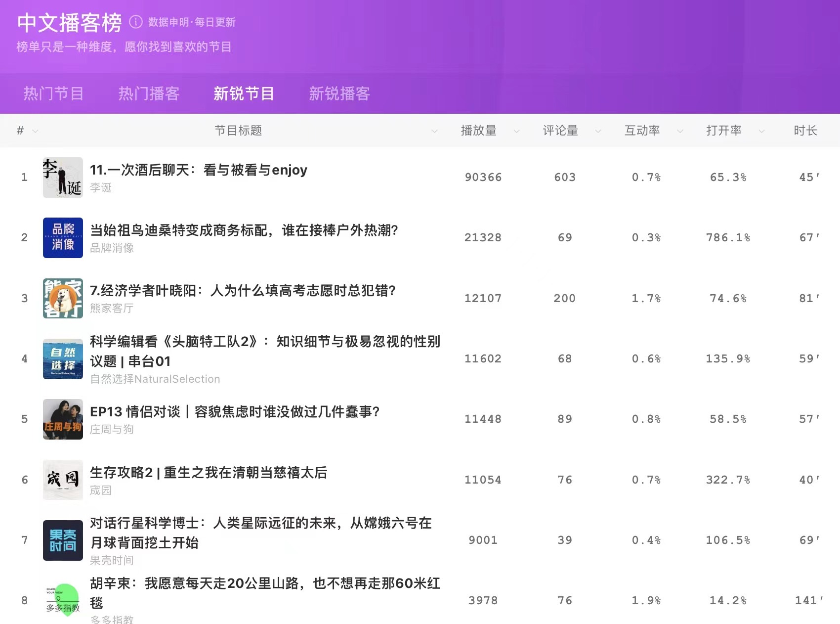This screenshot has height=624, width=840.
Task: Open the 庄周与狗 podcast cover icon
Action: click(x=63, y=419)
